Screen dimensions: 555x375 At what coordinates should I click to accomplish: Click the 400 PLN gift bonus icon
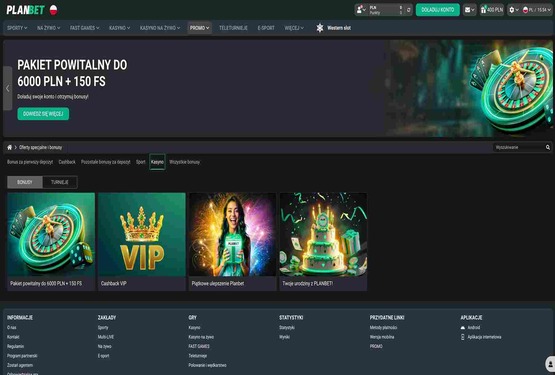[492, 10]
